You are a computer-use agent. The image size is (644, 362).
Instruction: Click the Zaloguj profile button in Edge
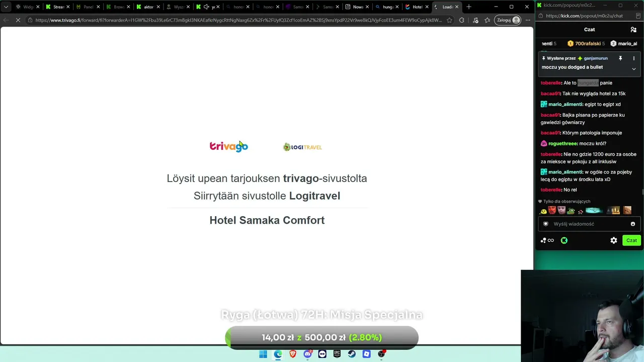[508, 20]
